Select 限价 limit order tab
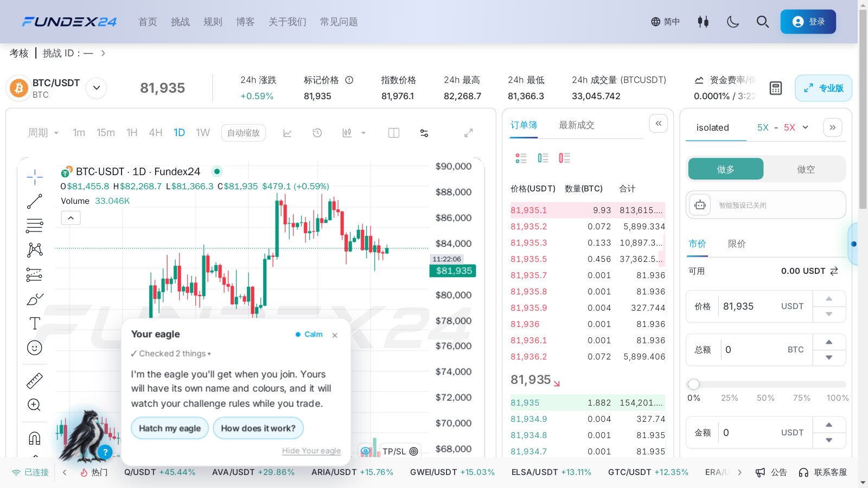Image resolution: width=868 pixels, height=488 pixels. click(737, 244)
